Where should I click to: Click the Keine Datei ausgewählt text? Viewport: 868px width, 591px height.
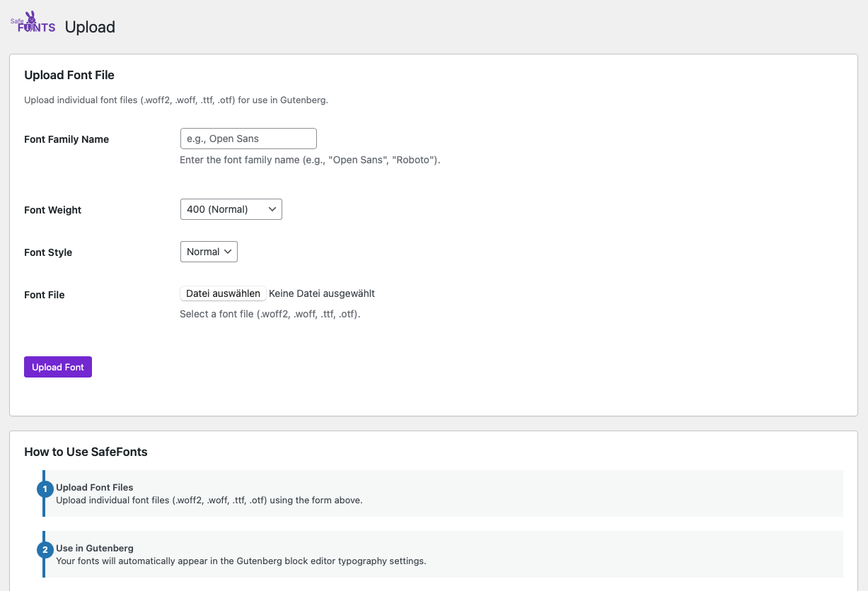coord(321,293)
